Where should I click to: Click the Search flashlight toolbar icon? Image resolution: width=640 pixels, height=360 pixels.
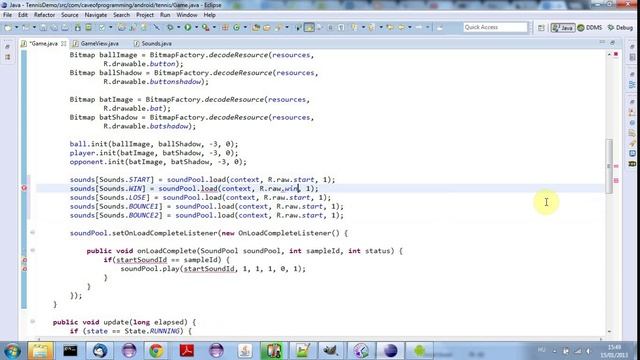(279, 28)
